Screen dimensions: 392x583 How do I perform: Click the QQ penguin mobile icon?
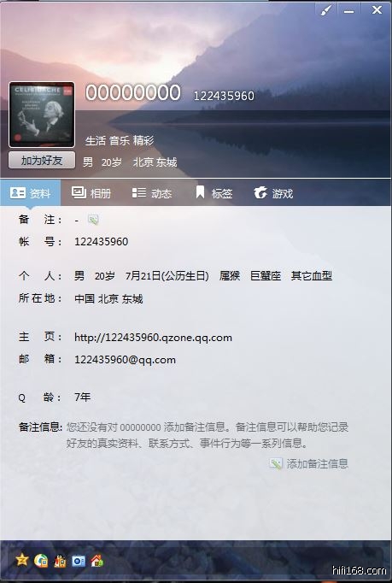coord(60,560)
